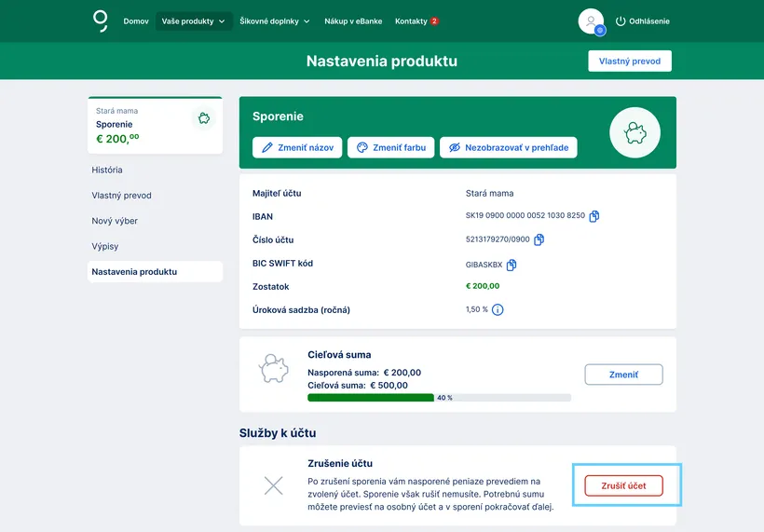Expand the Šikovné doplnky dropdown
The image size is (764, 532).
[x=274, y=21]
